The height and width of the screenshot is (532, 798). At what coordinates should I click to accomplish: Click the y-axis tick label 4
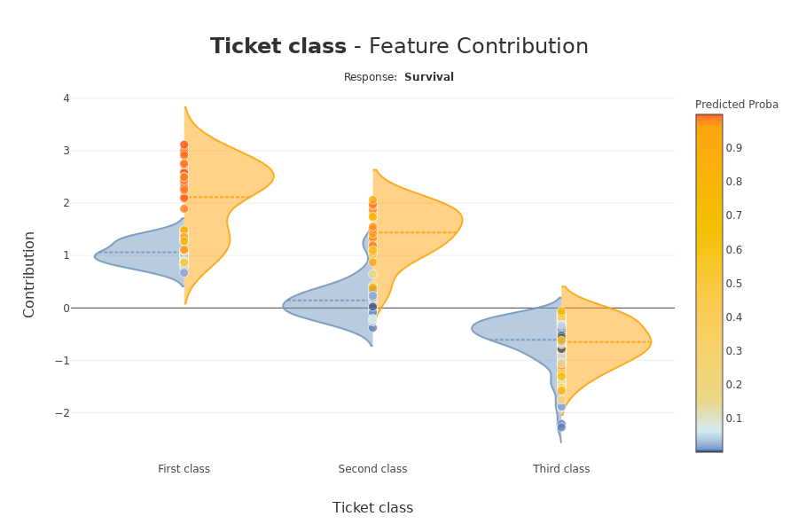(x=66, y=98)
